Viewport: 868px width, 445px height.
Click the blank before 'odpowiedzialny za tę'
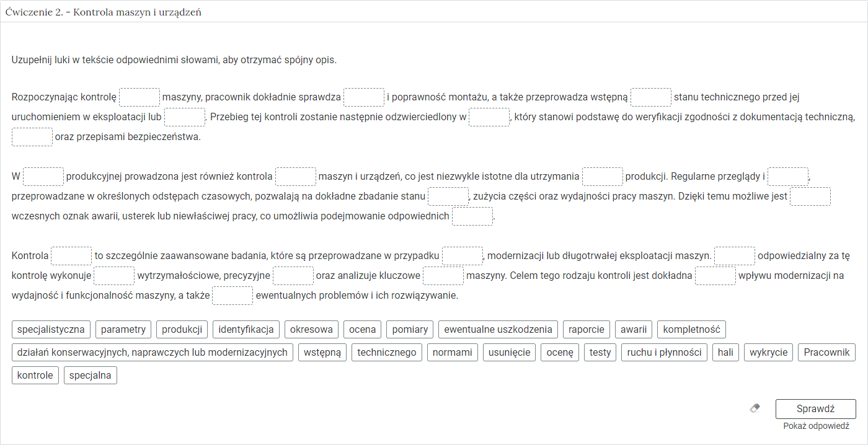pyautogui.click(x=735, y=256)
